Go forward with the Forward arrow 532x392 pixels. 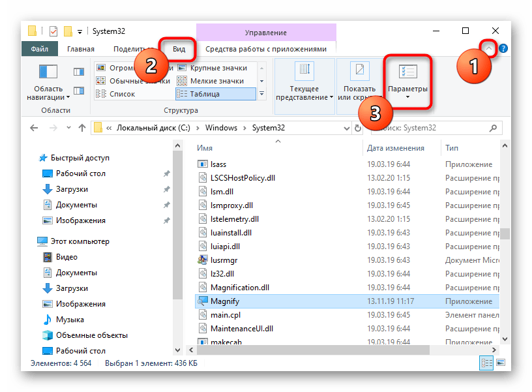[x=53, y=128]
